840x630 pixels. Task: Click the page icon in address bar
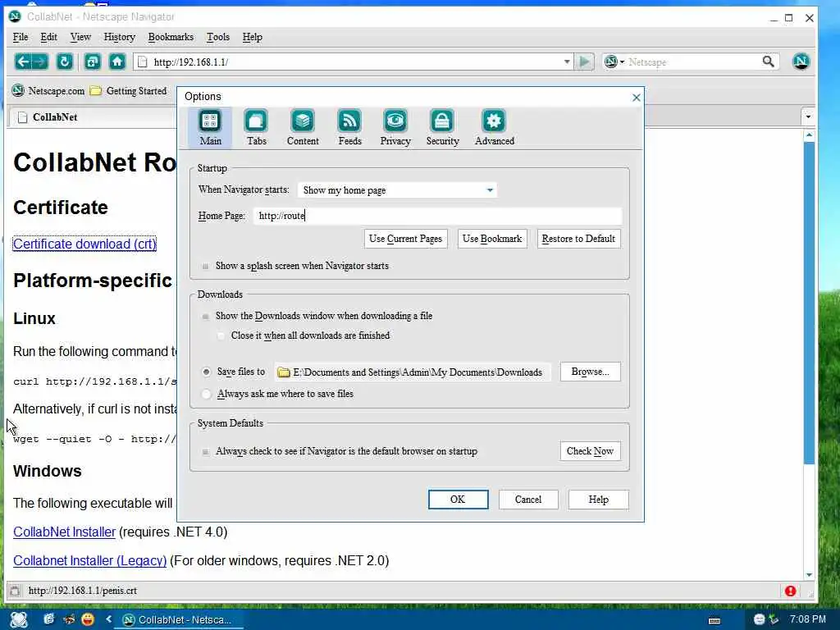(x=143, y=62)
